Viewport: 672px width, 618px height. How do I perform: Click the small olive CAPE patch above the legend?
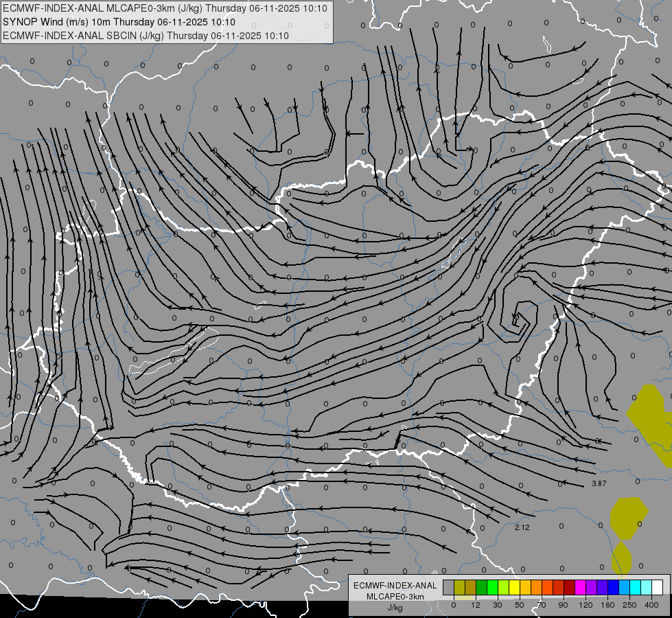pos(621,558)
